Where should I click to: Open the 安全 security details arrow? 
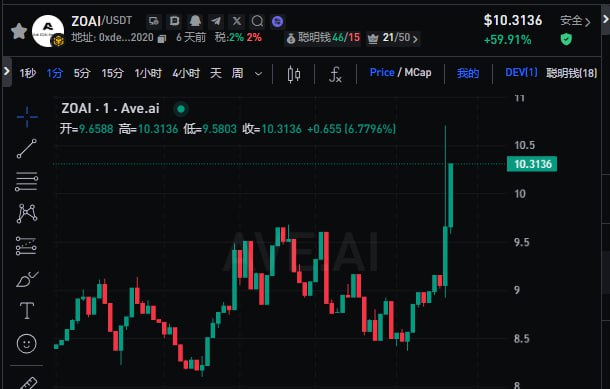(588, 22)
